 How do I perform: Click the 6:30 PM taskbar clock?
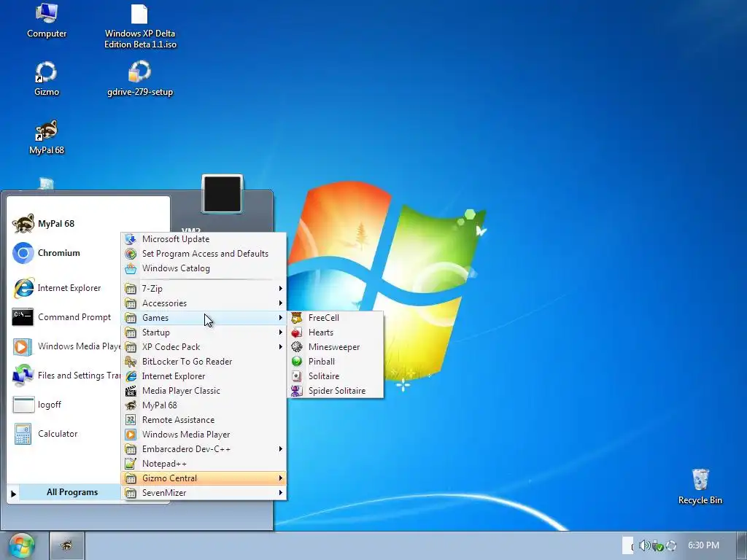[x=703, y=545]
